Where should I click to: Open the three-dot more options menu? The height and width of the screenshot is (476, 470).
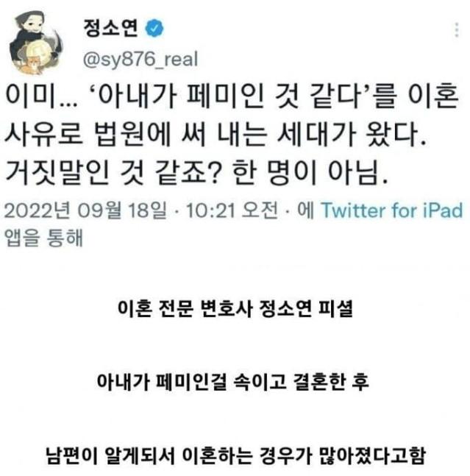point(456,29)
